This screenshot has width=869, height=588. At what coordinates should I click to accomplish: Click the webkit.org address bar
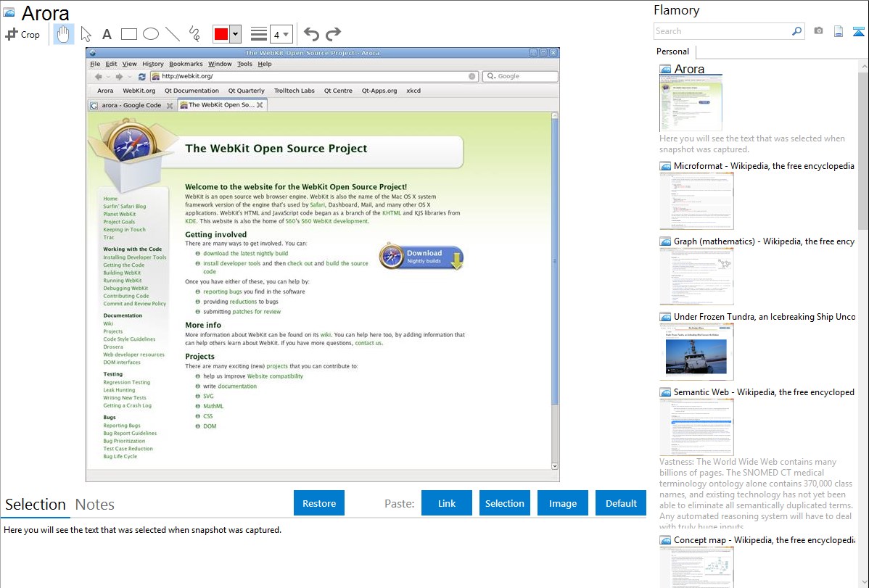313,76
